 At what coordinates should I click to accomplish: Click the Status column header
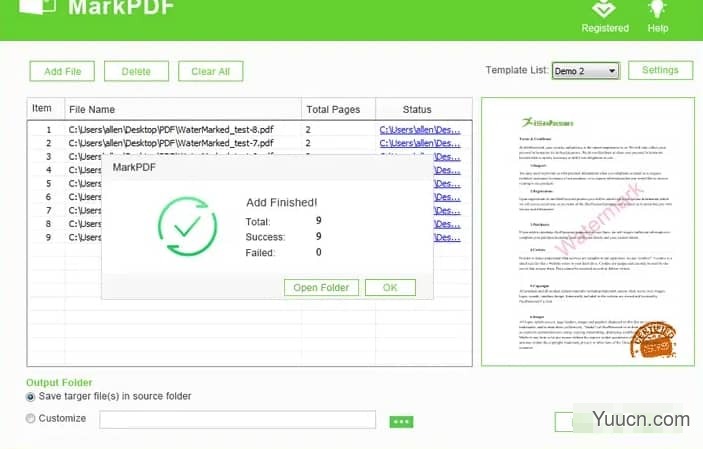click(x=424, y=109)
